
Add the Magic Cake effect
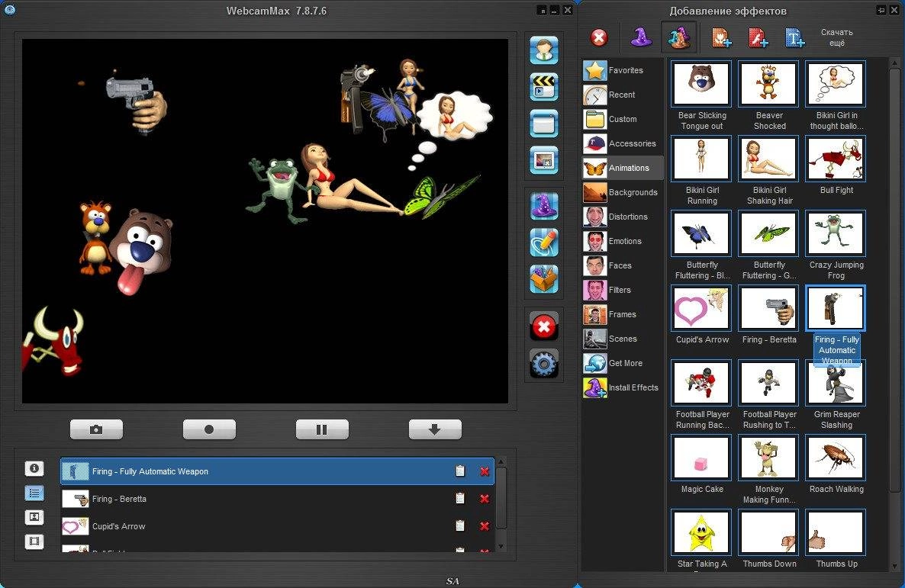[701, 458]
